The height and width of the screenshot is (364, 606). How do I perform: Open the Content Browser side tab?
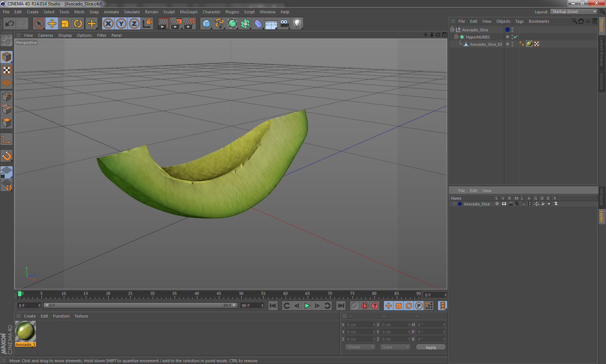coord(602,52)
